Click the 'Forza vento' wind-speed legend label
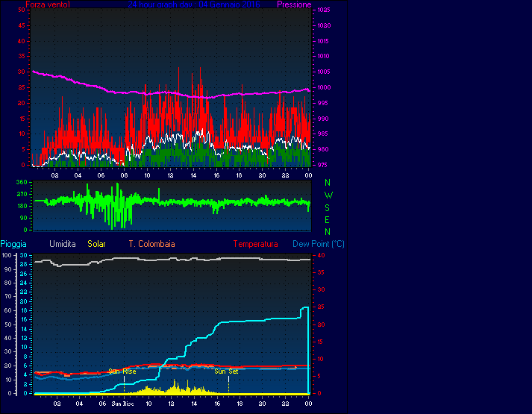The image size is (532, 414). (48, 4)
